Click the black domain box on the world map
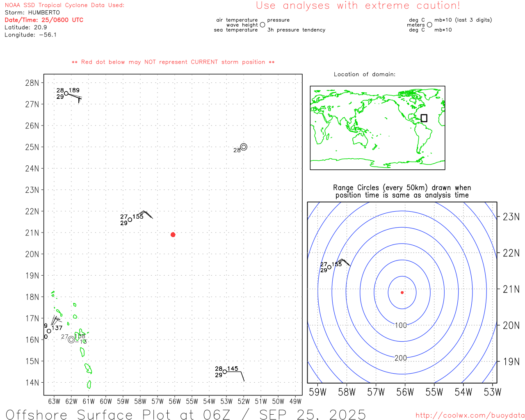This screenshot has width=525, height=420. 424,118
